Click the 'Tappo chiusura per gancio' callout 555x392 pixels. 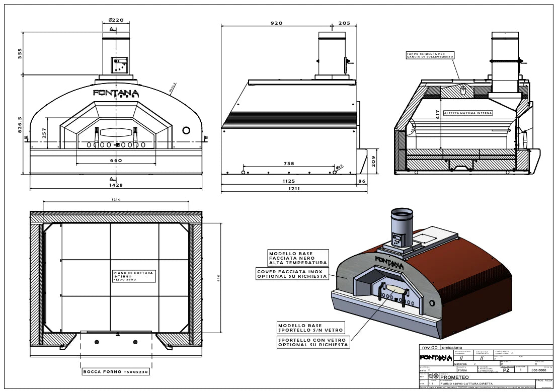[x=430, y=55]
